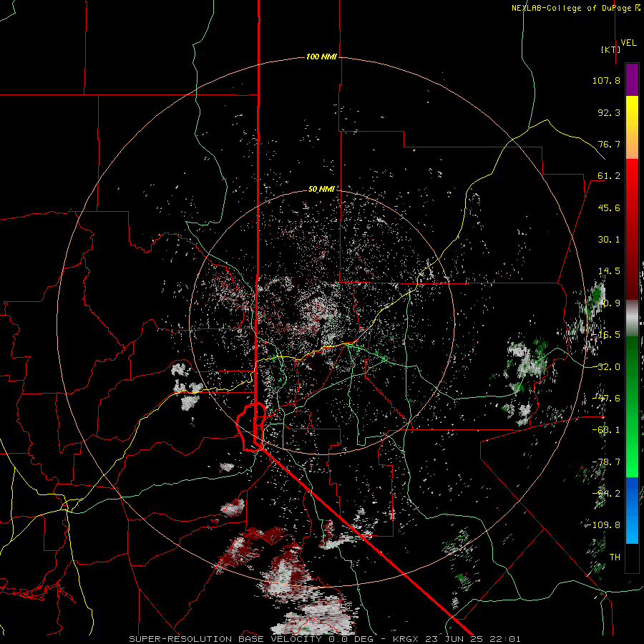Click the -78.7 legend value
Viewport: 644px width, 644px height.
606,462
